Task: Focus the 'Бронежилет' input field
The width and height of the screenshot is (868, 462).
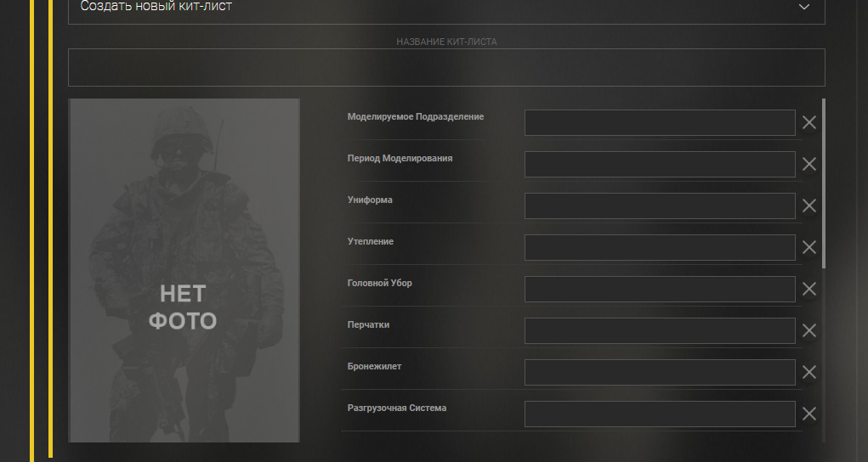Action: (660, 372)
